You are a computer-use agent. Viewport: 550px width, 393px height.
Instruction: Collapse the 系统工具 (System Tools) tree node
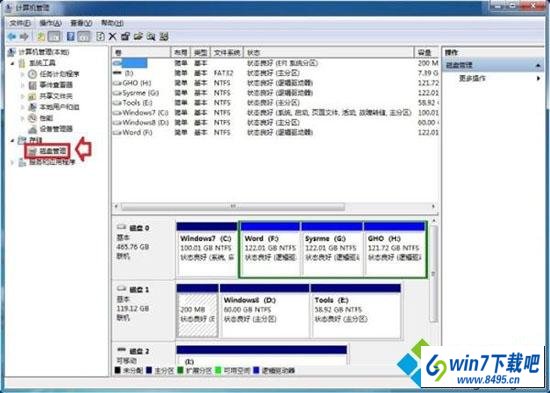[13, 63]
